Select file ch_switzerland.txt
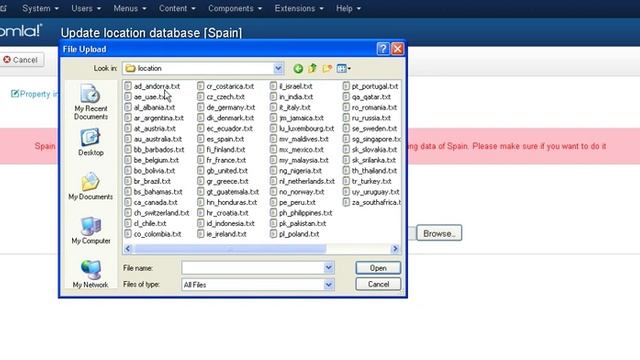The image size is (640, 360). 157,213
